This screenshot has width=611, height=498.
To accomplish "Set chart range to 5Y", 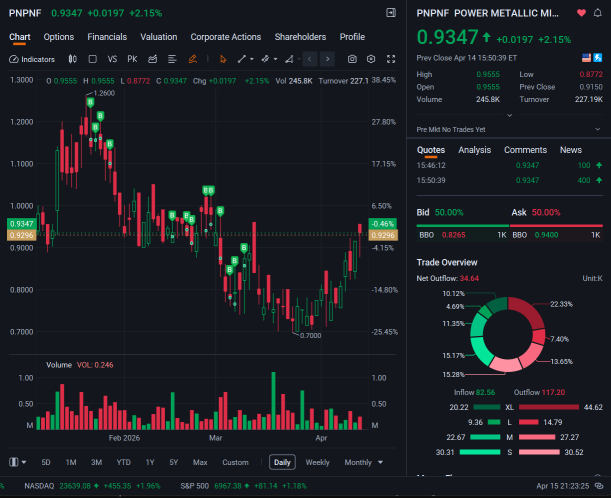I will coord(174,462).
